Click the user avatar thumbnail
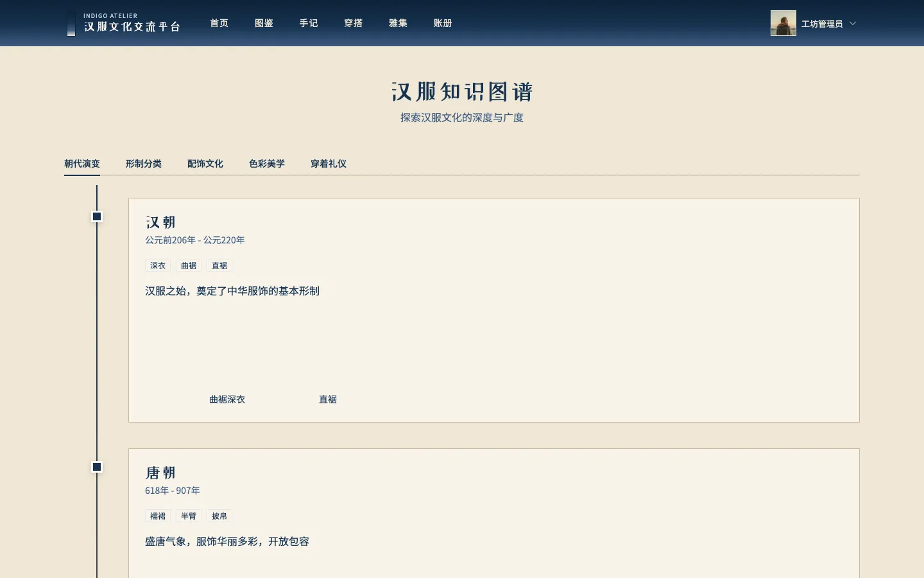This screenshot has height=578, width=924. point(783,23)
